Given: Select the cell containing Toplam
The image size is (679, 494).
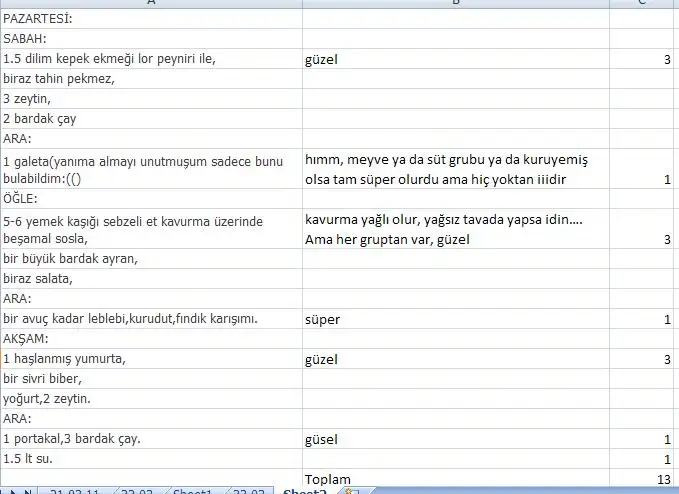Looking at the screenshot, I should click(455, 479).
